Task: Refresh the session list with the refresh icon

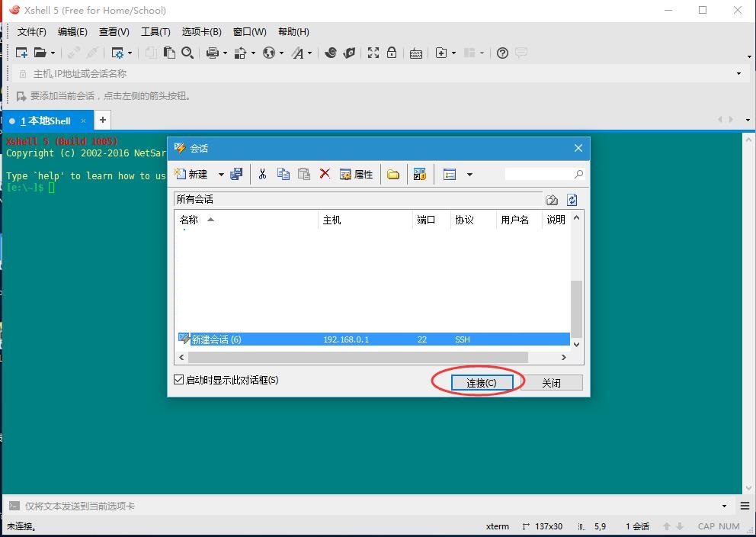Action: click(x=572, y=200)
